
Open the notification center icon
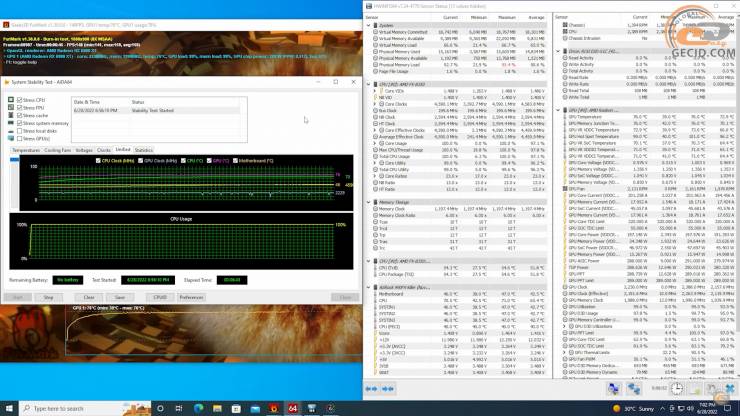pos(727,408)
